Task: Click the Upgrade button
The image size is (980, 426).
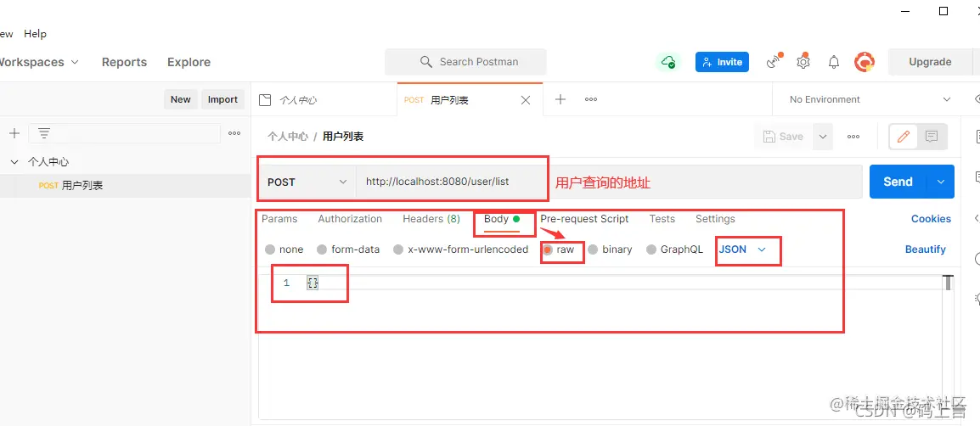Action: tap(930, 62)
